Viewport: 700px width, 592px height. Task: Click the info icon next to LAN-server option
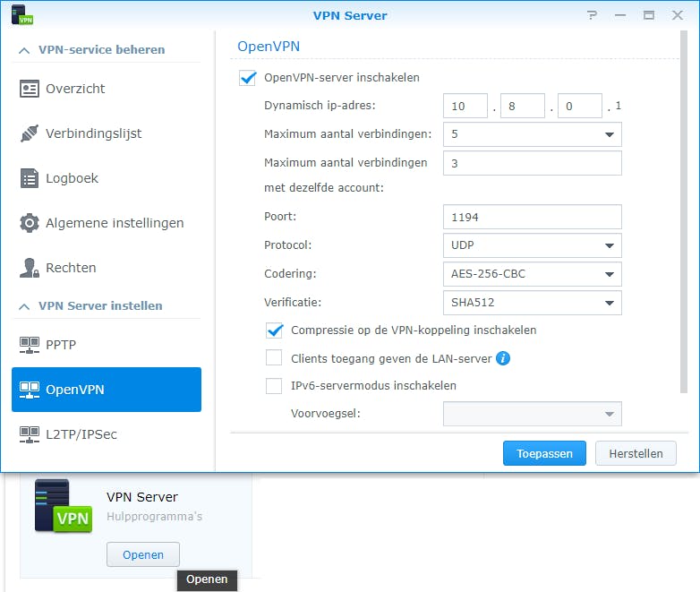(x=503, y=358)
